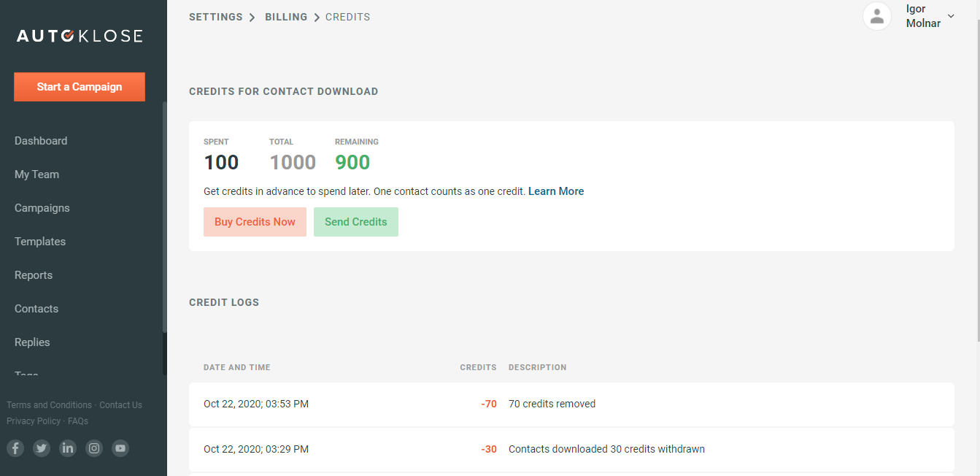Open Campaigns in the sidebar
980x476 pixels.
[42, 208]
